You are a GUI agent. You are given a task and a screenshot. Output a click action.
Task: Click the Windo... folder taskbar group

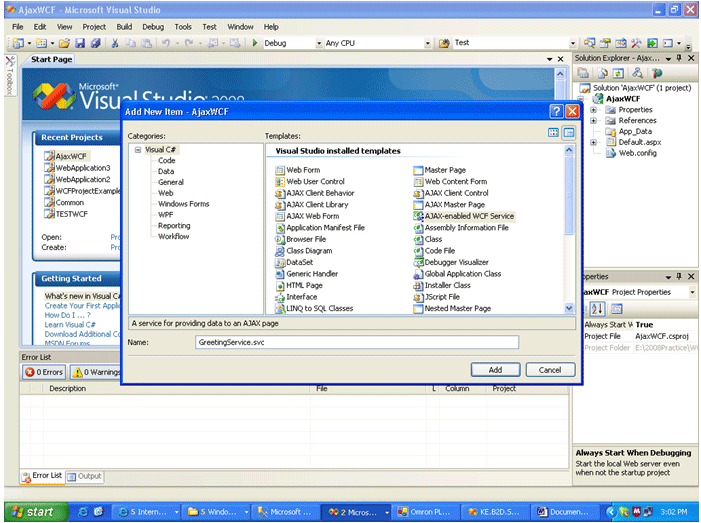point(214,512)
